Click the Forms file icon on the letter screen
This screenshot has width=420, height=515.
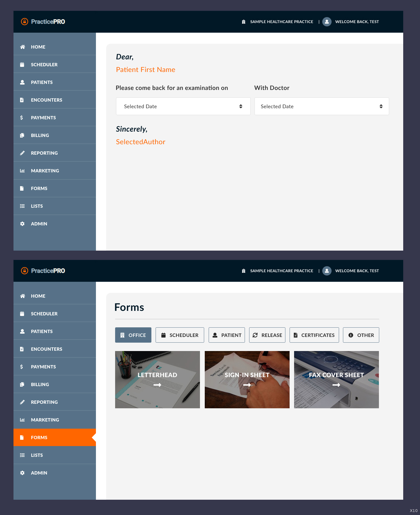click(22, 188)
